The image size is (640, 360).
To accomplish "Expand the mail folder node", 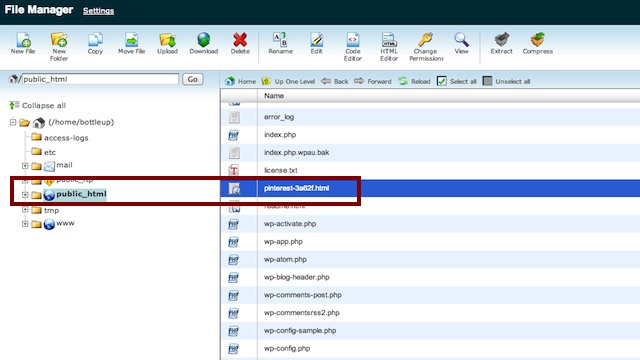I will click(x=25, y=166).
